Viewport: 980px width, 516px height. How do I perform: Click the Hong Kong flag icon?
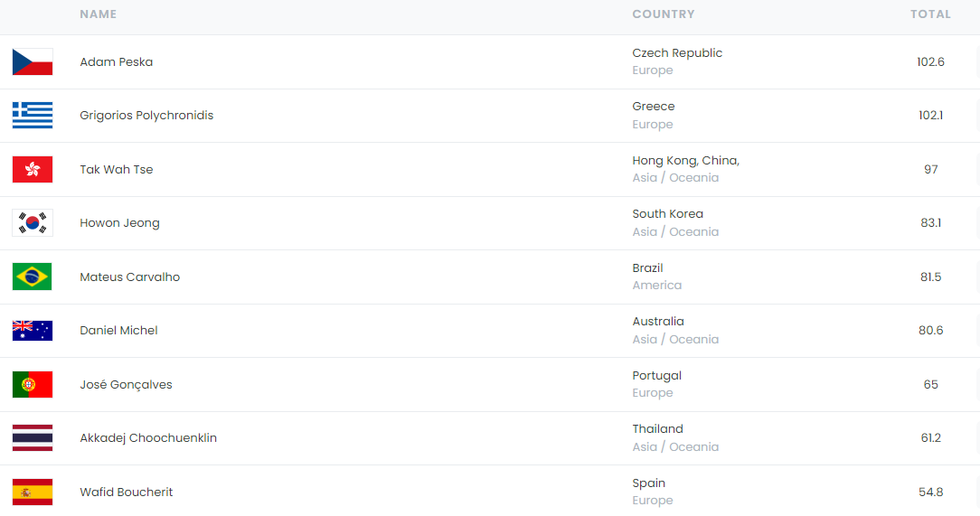[x=33, y=170]
